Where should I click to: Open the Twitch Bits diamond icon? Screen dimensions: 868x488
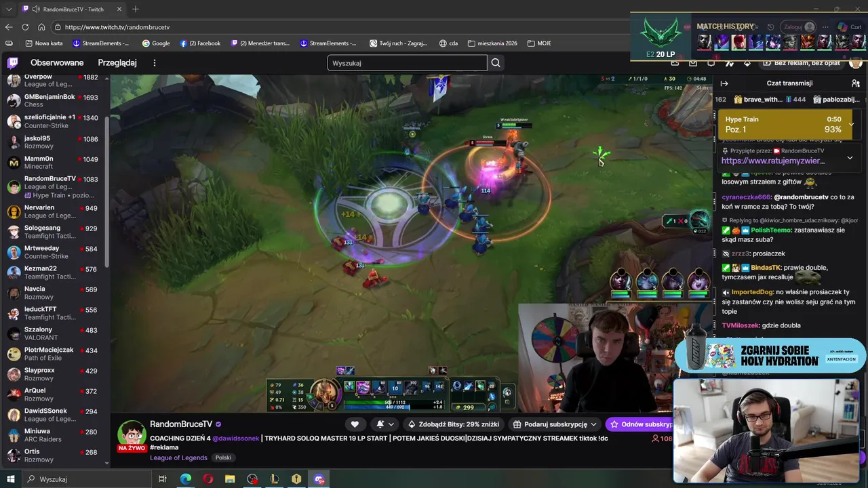click(x=747, y=63)
